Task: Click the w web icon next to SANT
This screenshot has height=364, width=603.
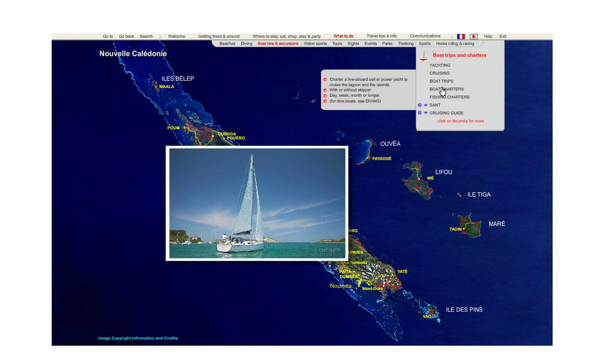Action: [x=425, y=105]
